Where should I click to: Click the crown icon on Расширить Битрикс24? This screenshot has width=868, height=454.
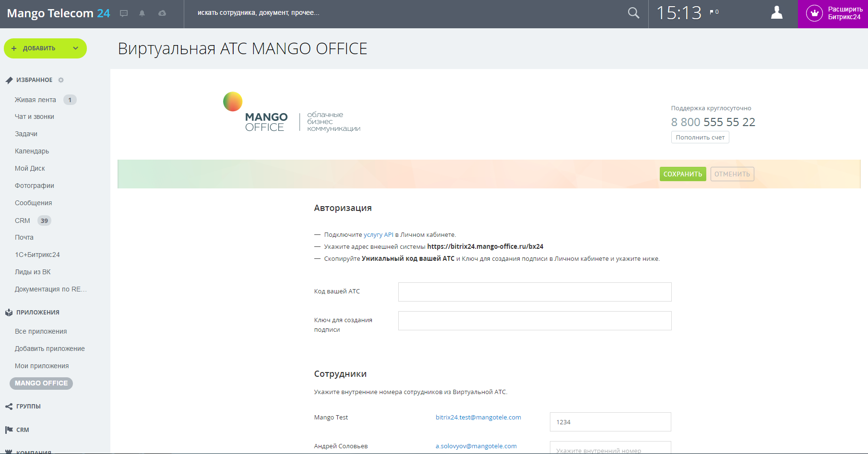click(x=814, y=13)
